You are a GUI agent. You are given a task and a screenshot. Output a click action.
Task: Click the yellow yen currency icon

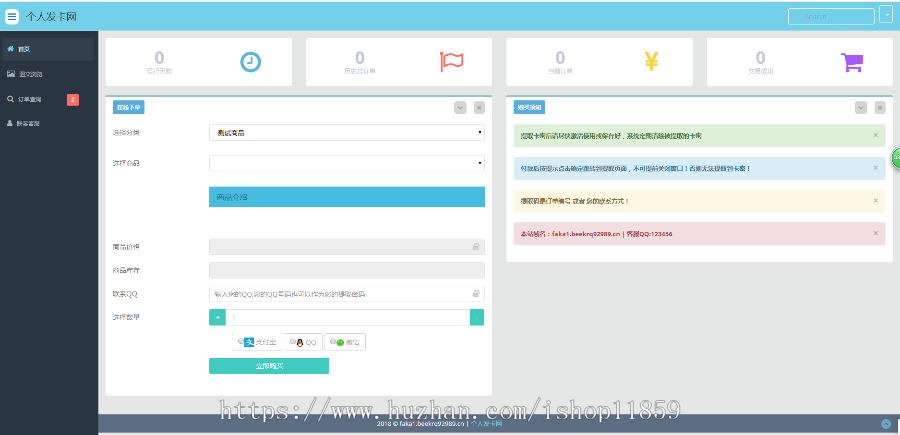coord(651,61)
